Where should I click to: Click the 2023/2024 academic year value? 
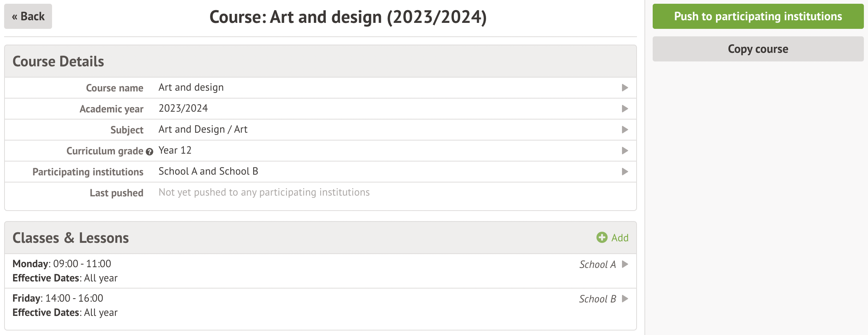pos(183,109)
